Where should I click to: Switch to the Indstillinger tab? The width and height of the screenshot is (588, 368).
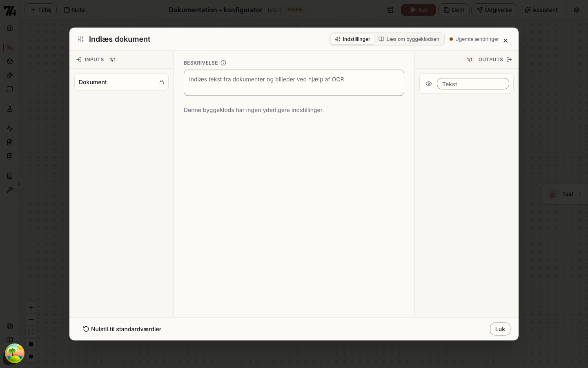click(352, 39)
